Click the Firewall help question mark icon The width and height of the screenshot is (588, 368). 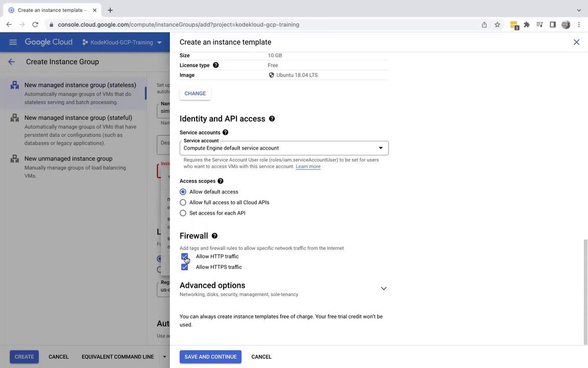(214, 236)
